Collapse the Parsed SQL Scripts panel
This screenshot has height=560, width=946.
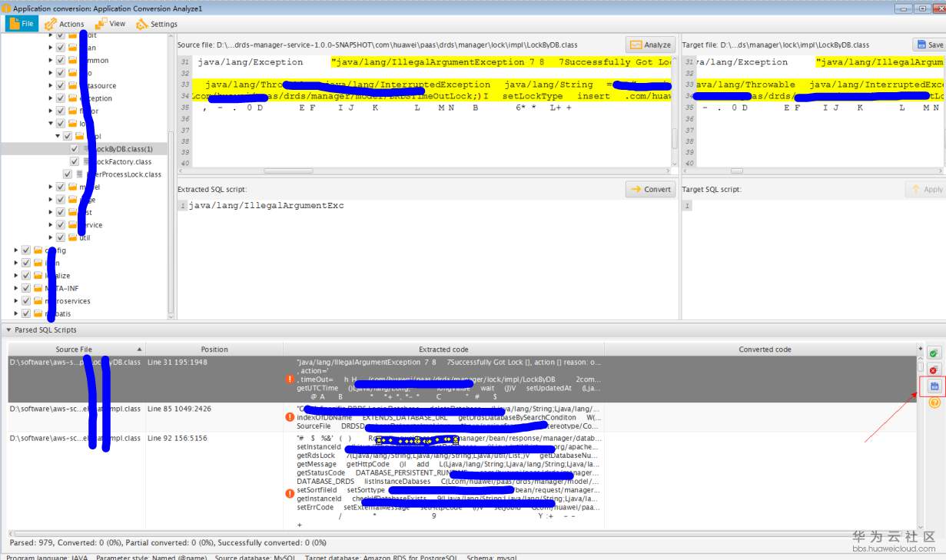tap(9, 330)
